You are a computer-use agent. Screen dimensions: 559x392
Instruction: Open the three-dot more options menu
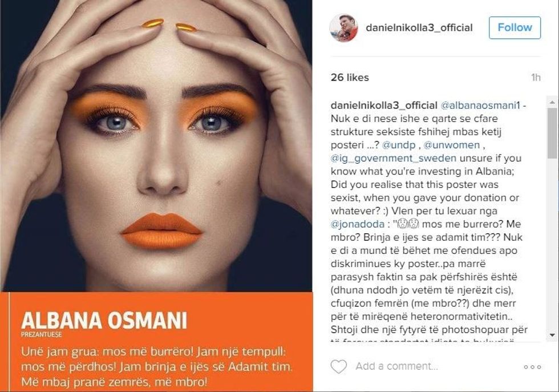tap(532, 367)
